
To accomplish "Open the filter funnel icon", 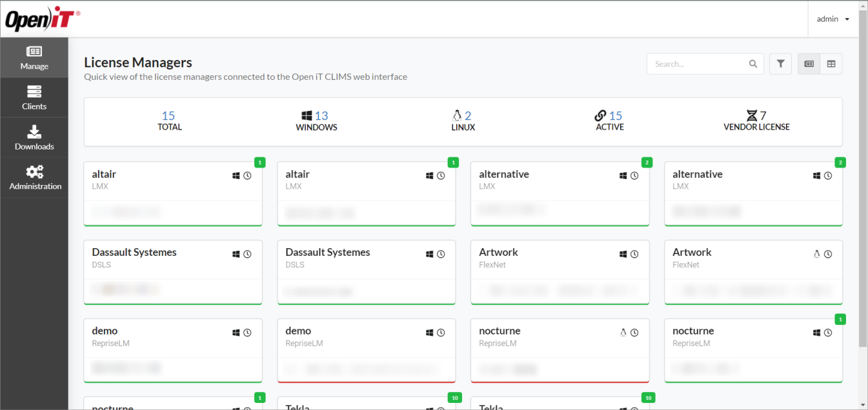I will click(780, 63).
